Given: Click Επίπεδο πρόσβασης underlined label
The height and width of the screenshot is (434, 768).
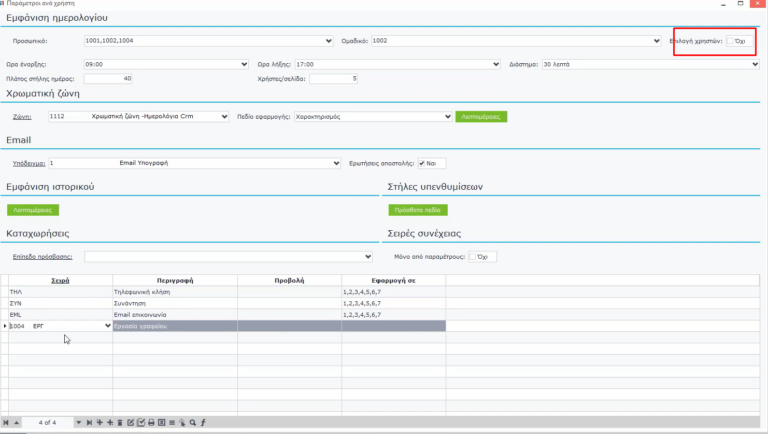Looking at the screenshot, I should (43, 257).
